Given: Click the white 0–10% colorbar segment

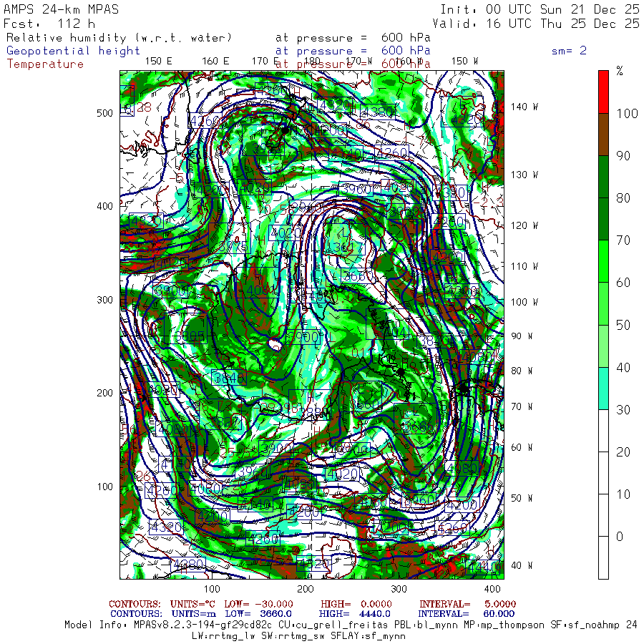Looking at the screenshot, I should pyautogui.click(x=603, y=515).
